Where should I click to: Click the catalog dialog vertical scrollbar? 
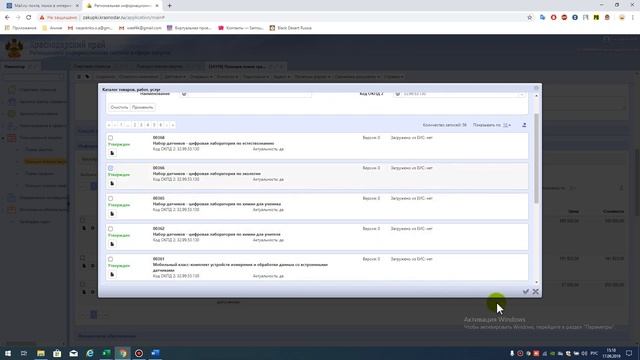(536, 158)
